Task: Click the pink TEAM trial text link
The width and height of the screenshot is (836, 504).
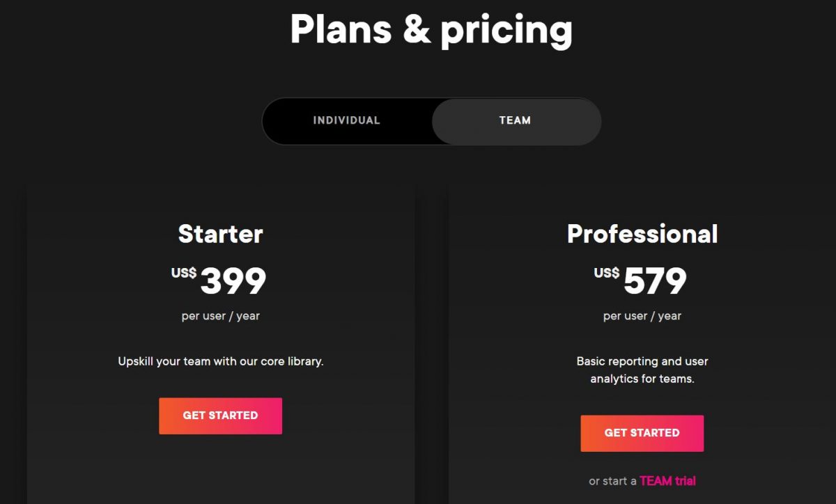Action: [667, 480]
